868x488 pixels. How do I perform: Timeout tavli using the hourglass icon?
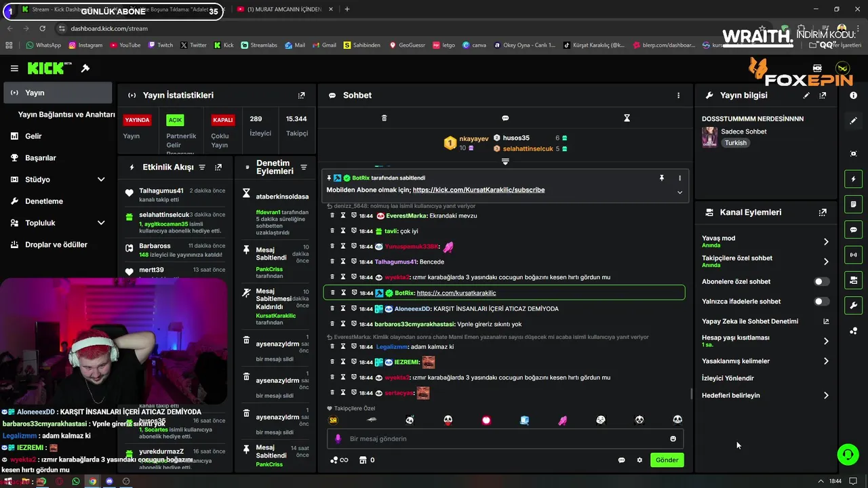pyautogui.click(x=343, y=231)
